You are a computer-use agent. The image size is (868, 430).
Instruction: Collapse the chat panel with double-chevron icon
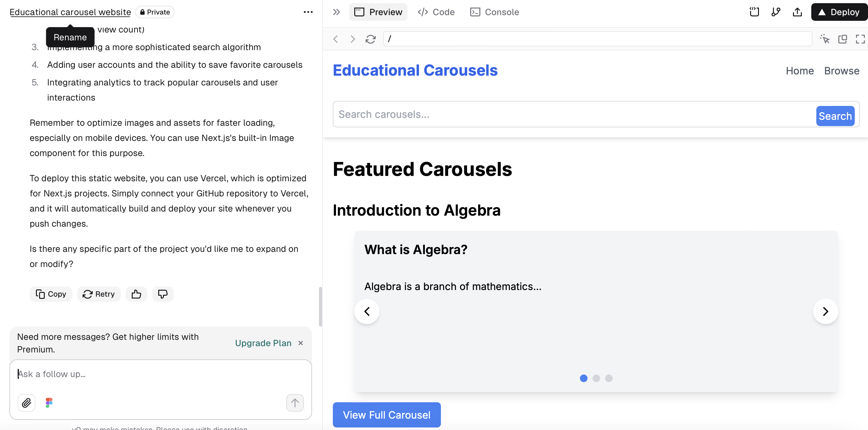pyautogui.click(x=336, y=12)
